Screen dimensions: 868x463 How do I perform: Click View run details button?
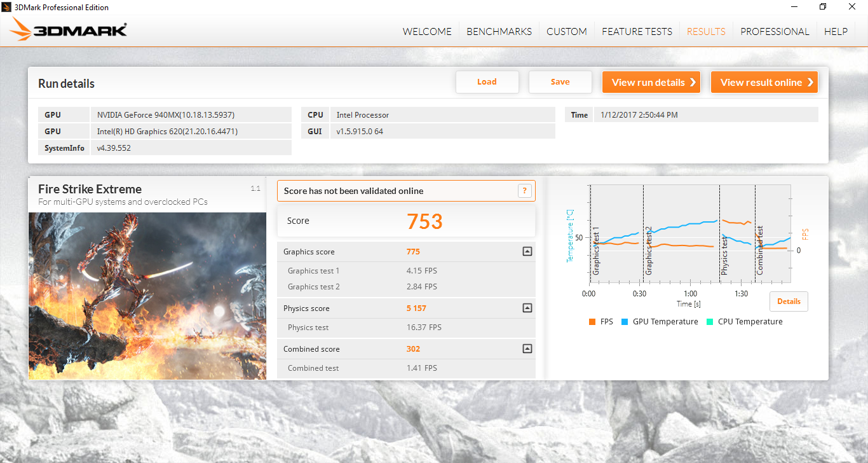pyautogui.click(x=651, y=82)
